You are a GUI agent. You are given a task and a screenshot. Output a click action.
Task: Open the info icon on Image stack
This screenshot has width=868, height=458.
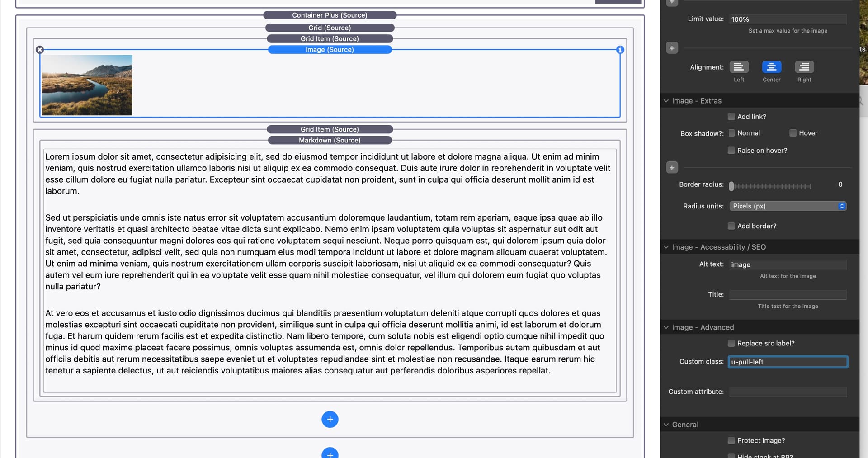[x=620, y=50]
